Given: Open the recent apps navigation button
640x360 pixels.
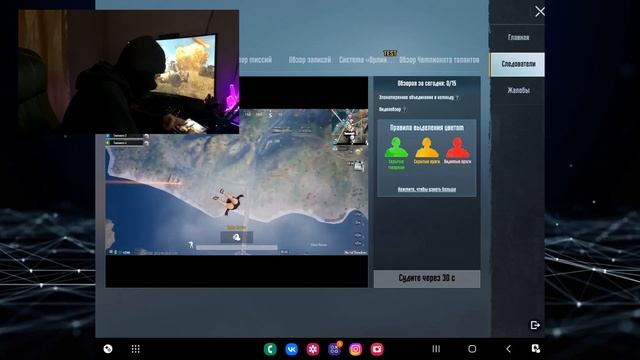Looking at the screenshot, I should pyautogui.click(x=436, y=349).
